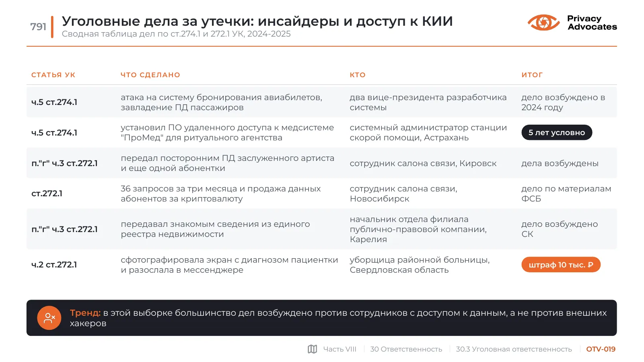Click 'передал посторонним ПД заслуженного артиста' cell

pyautogui.click(x=227, y=163)
